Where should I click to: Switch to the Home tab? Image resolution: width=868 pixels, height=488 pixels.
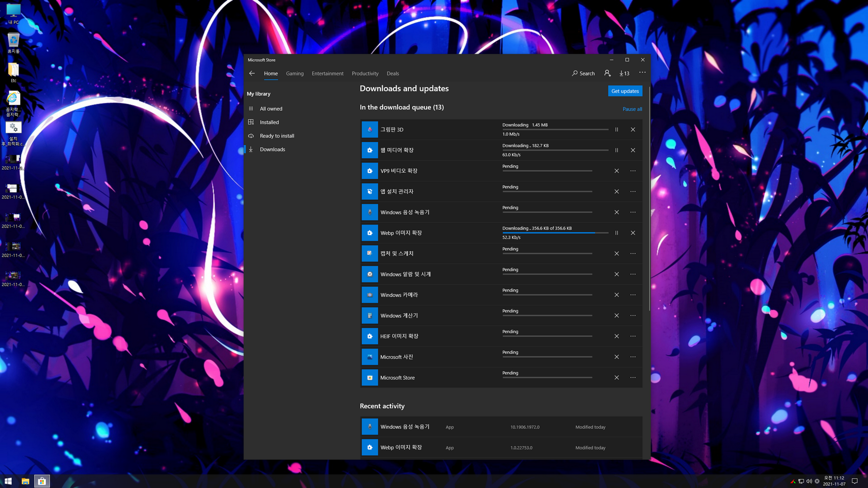tap(271, 74)
